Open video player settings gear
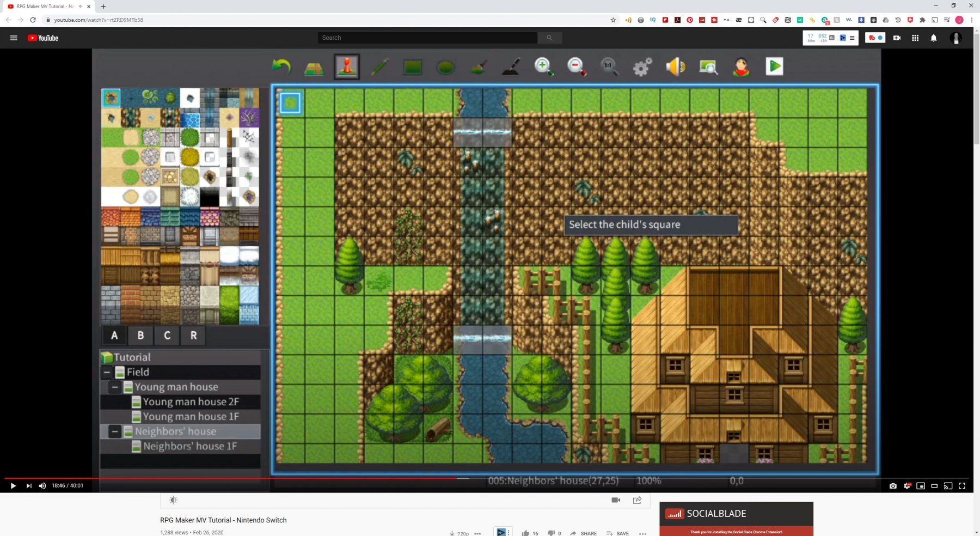The width and height of the screenshot is (980, 536). pyautogui.click(x=907, y=486)
